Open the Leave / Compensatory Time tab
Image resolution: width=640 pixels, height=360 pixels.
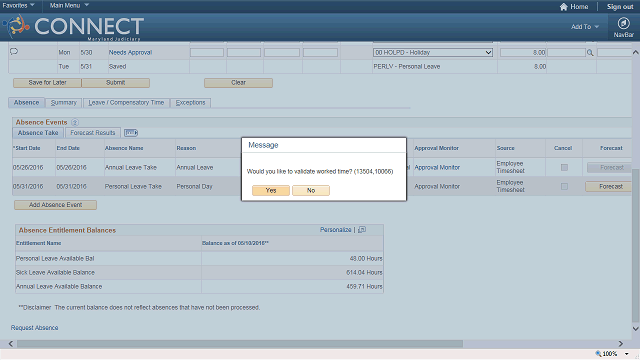pos(126,102)
